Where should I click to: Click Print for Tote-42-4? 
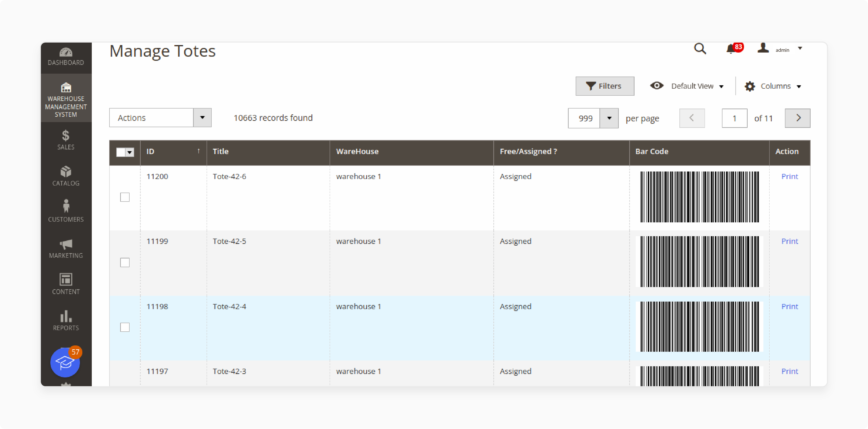(790, 306)
